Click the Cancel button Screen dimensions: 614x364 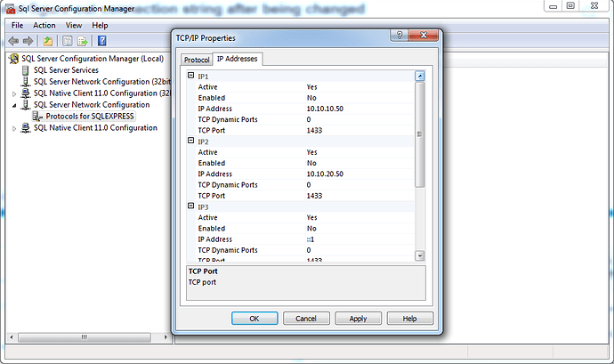click(306, 319)
